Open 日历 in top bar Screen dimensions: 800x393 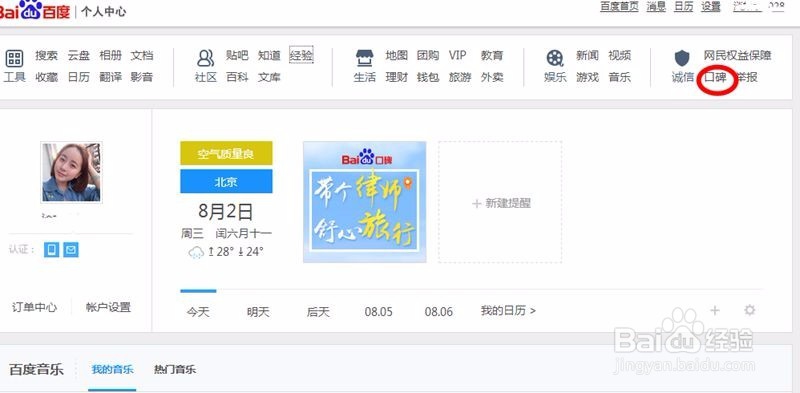tap(684, 7)
